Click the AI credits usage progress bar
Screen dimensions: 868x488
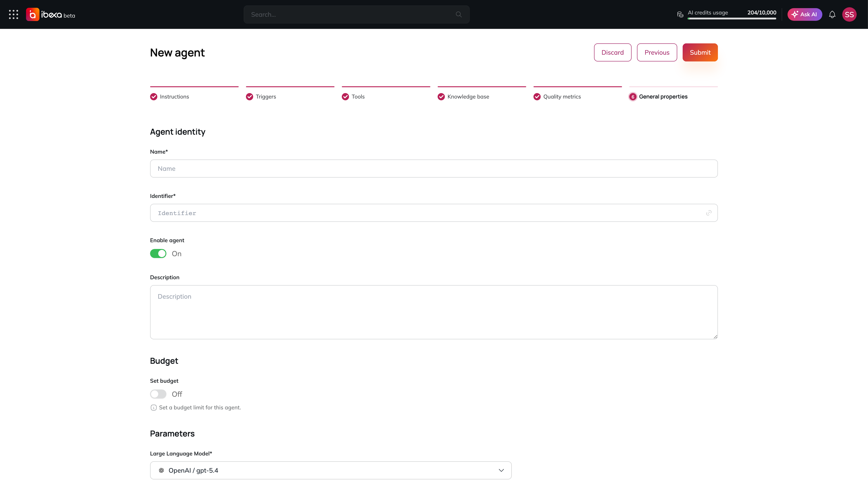pyautogui.click(x=732, y=19)
